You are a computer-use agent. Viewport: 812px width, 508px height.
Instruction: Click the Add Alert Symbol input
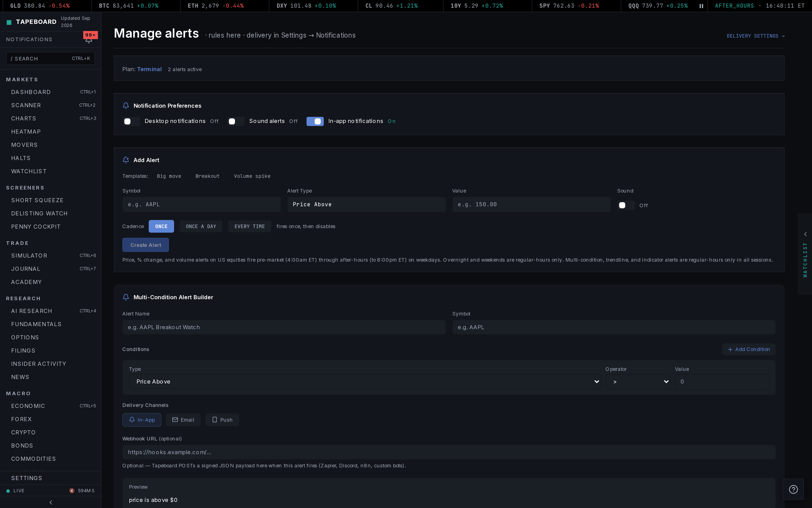pyautogui.click(x=201, y=204)
